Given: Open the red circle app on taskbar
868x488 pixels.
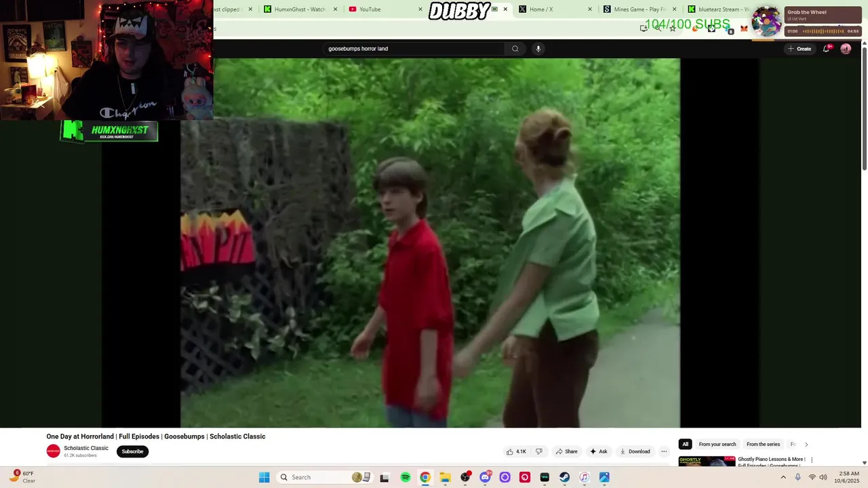Looking at the screenshot, I should pyautogui.click(x=524, y=477).
